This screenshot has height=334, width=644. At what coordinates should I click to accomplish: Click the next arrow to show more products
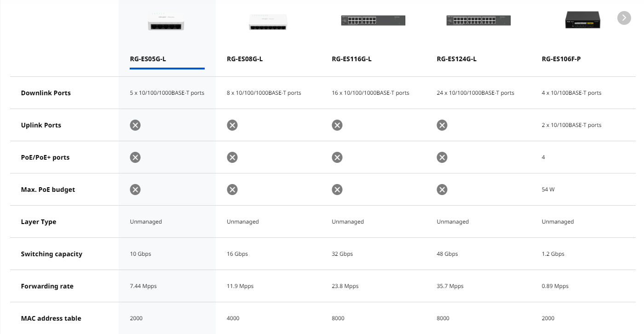(624, 18)
